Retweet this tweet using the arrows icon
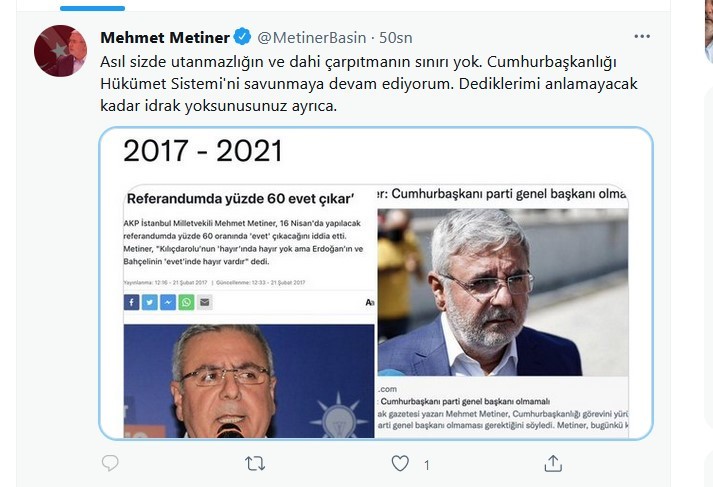 (255, 463)
